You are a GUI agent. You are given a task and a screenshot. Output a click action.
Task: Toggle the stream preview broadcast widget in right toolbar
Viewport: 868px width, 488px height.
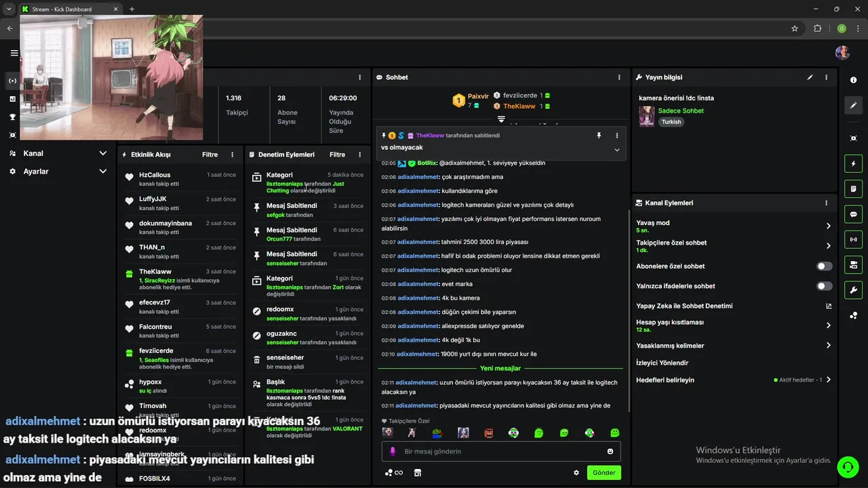[853, 239]
